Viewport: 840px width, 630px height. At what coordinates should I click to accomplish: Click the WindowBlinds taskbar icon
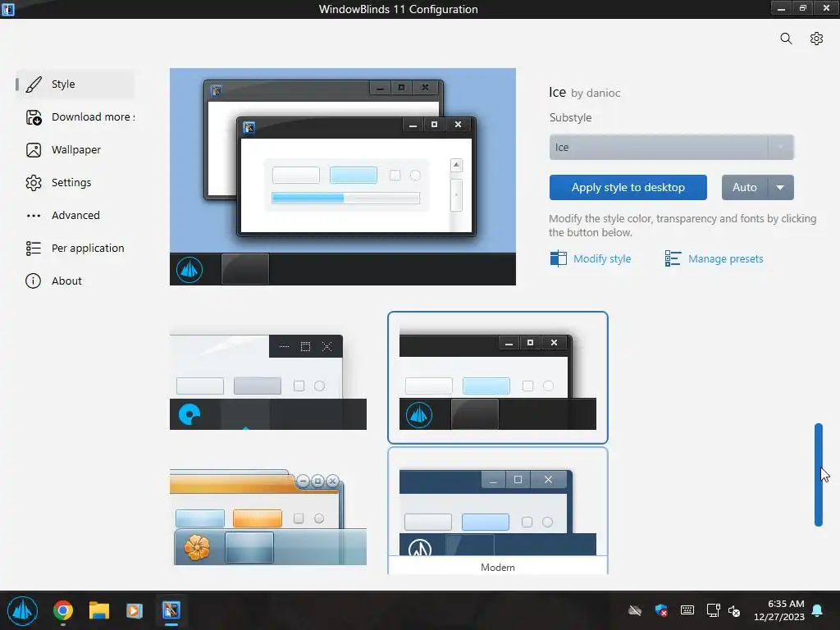171,610
